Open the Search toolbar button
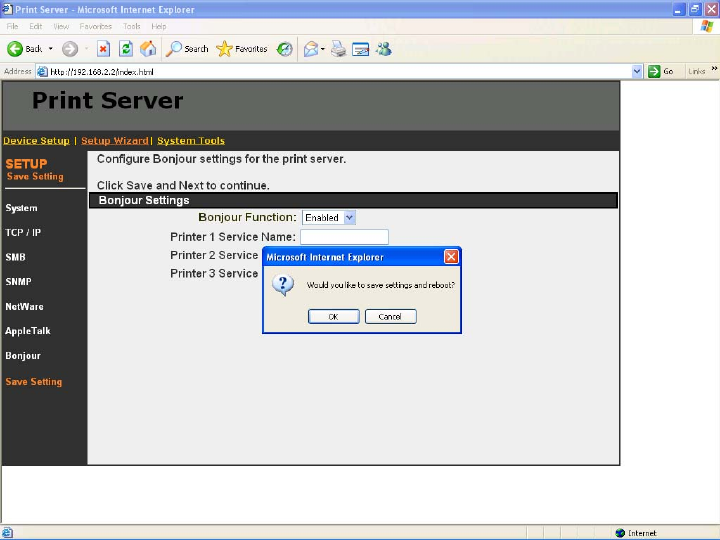This screenshot has width=720, height=540. click(187, 49)
